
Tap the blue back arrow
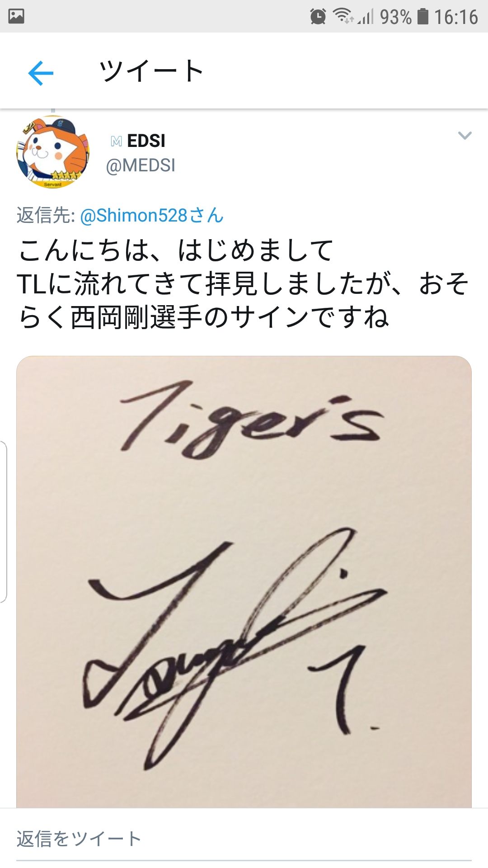click(41, 73)
